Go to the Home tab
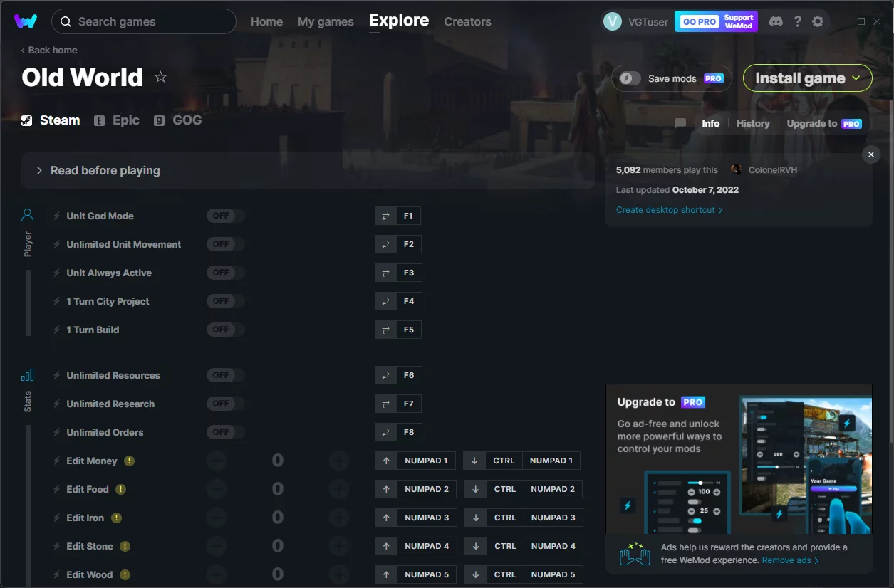894x588 pixels. [266, 21]
